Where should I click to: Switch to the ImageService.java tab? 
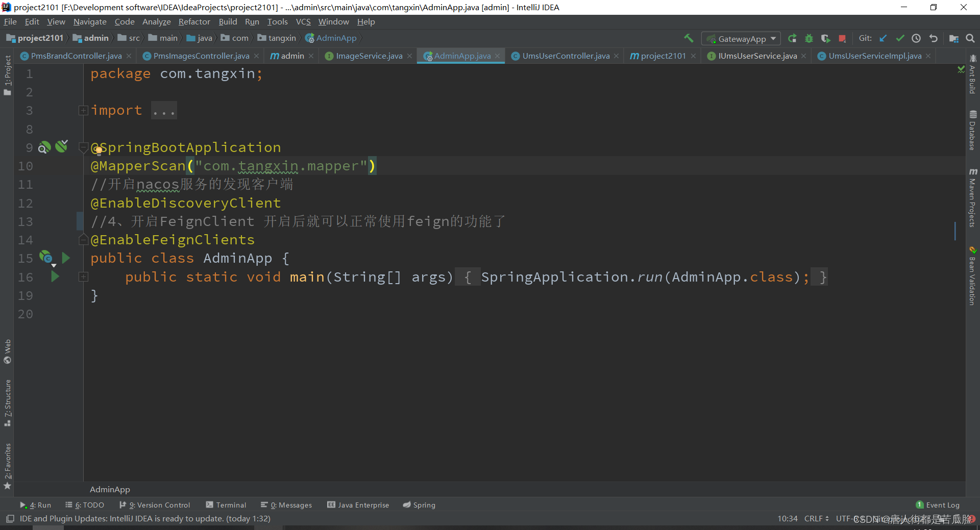tap(369, 56)
